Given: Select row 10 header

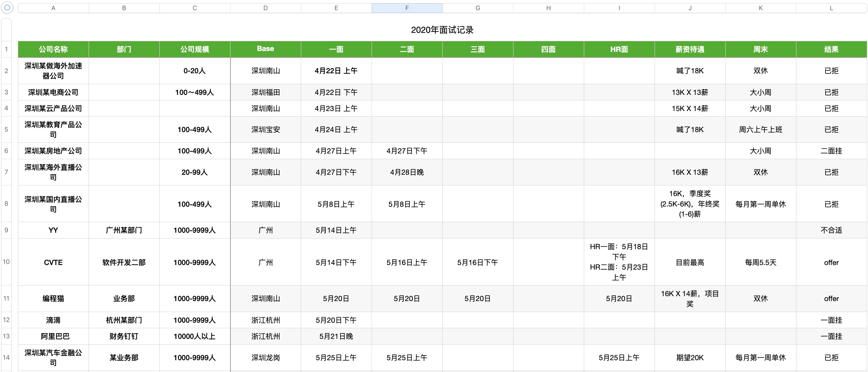Looking at the screenshot, I should coord(6,262).
